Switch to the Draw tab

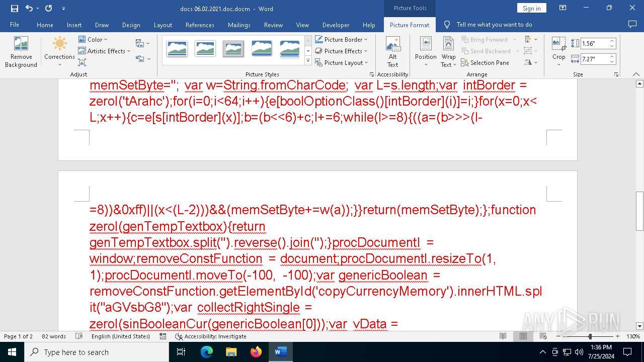tap(102, 25)
